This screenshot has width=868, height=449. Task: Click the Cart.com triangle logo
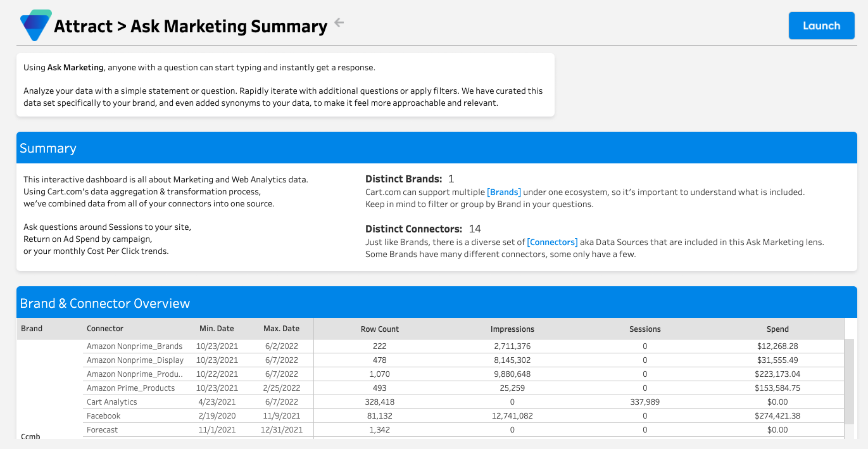[x=35, y=25]
